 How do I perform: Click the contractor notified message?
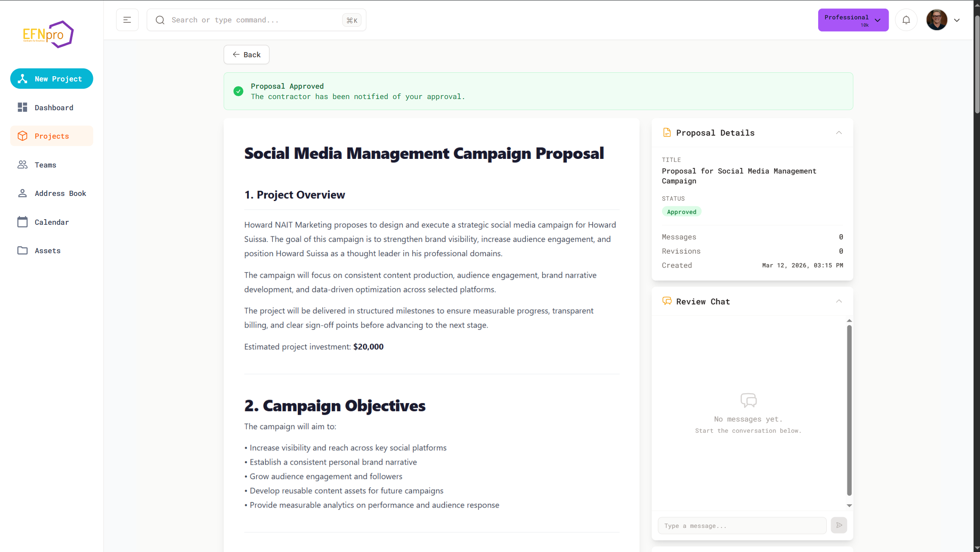tap(358, 96)
